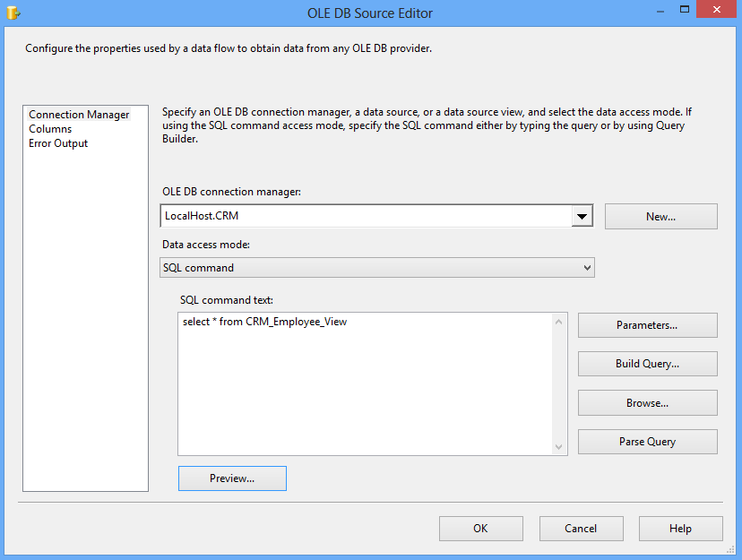The image size is (742, 560).
Task: Select Connection Manager page
Action: [79, 115]
